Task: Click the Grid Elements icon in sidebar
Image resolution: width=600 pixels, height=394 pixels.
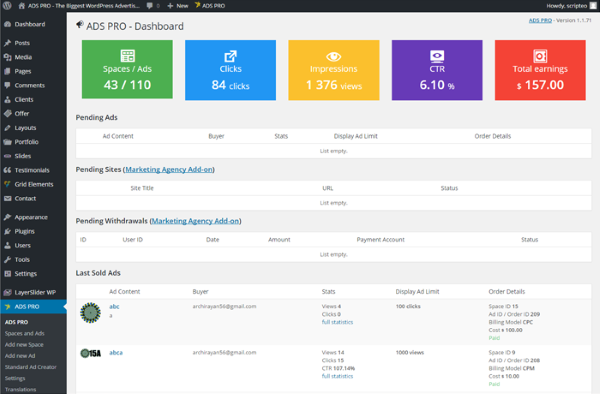Action: pyautogui.click(x=7, y=184)
